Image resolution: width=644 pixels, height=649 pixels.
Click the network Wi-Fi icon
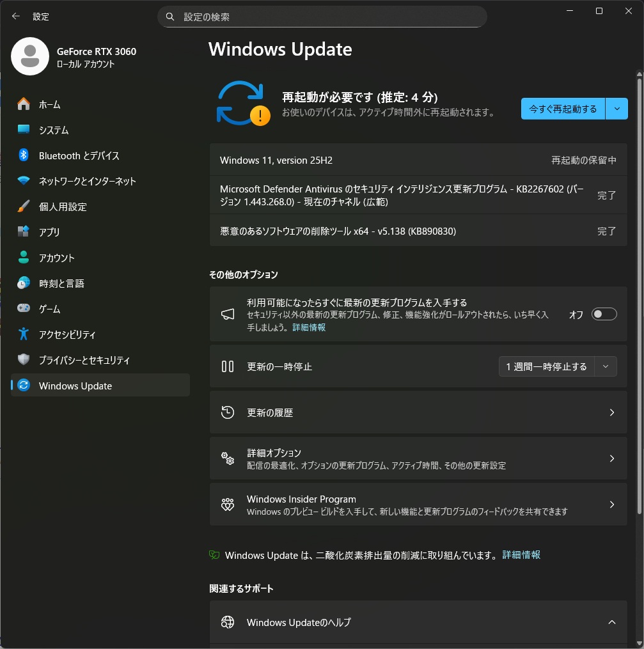coord(24,180)
